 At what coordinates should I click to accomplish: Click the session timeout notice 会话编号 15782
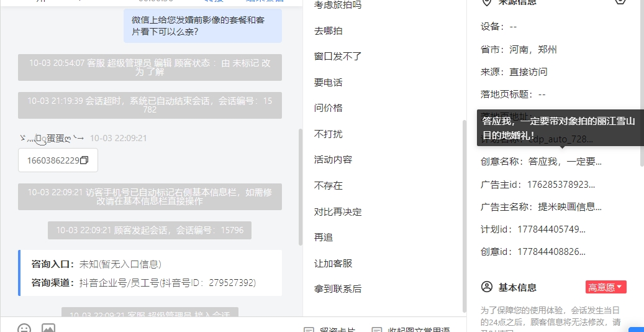(x=150, y=105)
